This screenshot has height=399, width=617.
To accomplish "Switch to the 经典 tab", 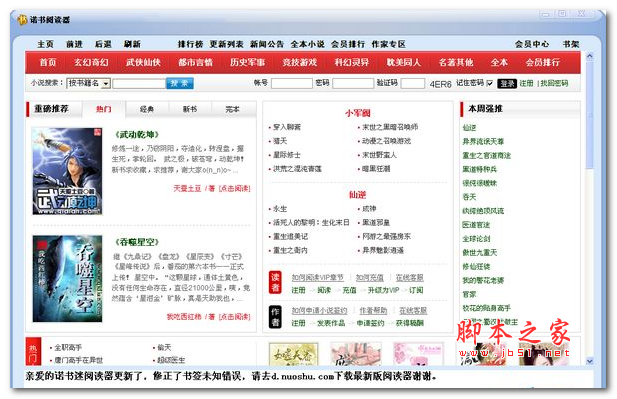I will point(147,109).
